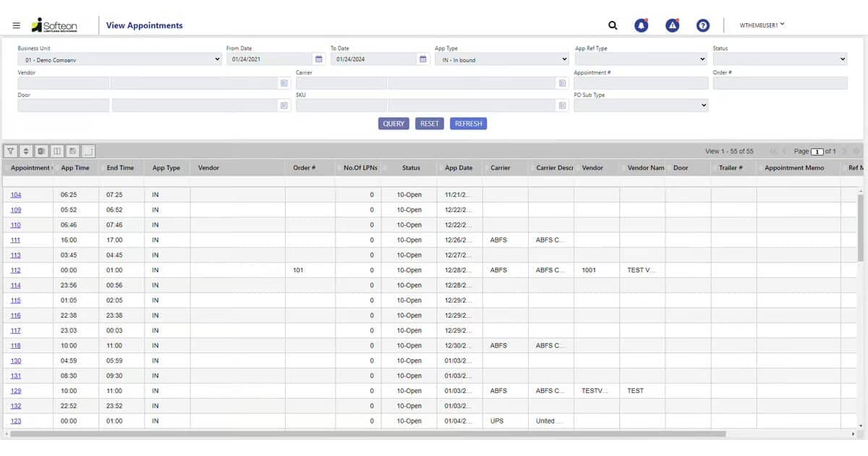Click the grid sort arrows icon
The height and width of the screenshot is (456, 868).
click(x=26, y=151)
